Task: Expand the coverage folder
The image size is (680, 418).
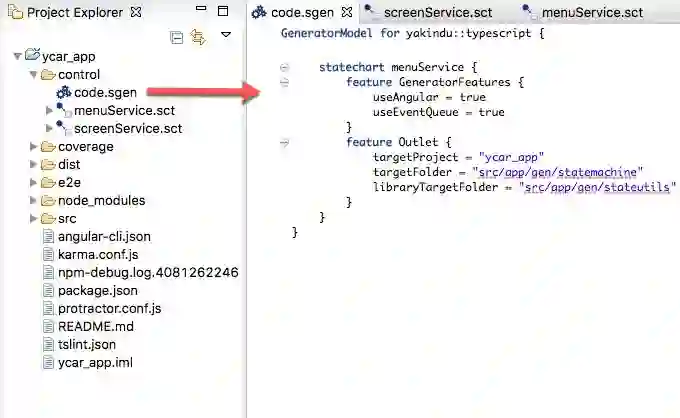Action: pos(33,147)
